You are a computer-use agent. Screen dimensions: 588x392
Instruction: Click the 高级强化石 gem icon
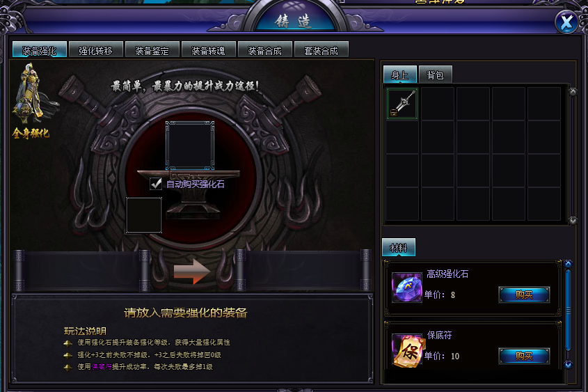pyautogui.click(x=406, y=288)
